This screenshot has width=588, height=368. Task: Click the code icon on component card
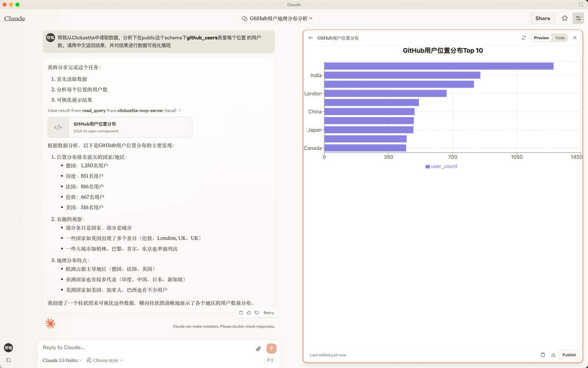click(x=58, y=127)
